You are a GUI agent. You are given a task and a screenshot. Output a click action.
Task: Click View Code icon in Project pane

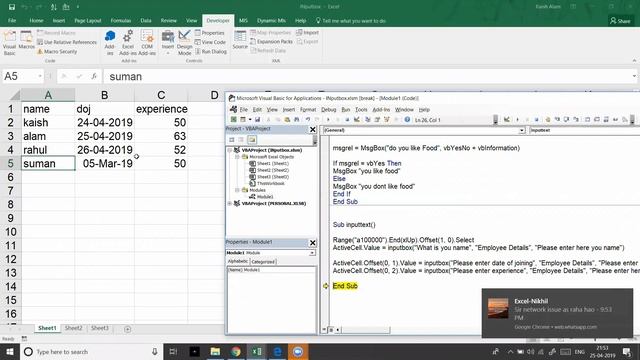232,140
